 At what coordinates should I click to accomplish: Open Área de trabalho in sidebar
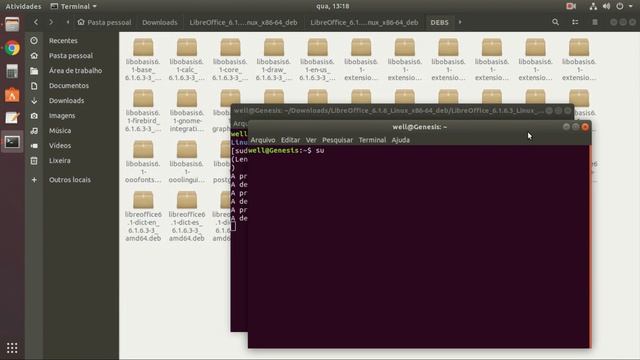point(76,71)
